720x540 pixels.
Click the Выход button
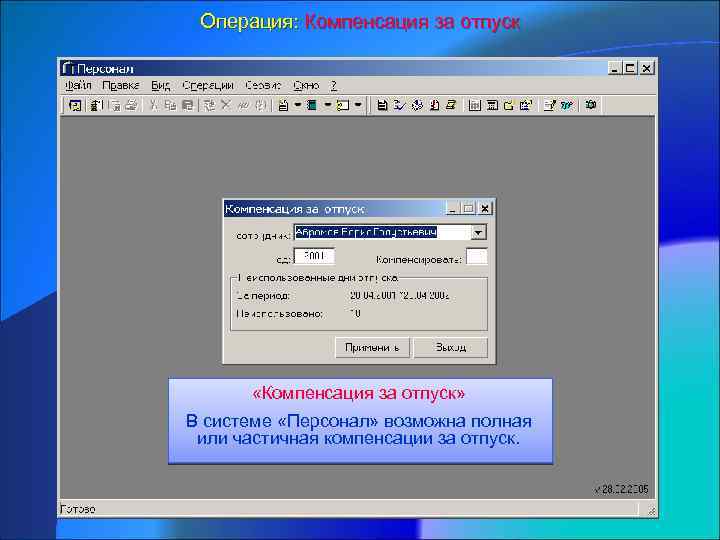(450, 348)
